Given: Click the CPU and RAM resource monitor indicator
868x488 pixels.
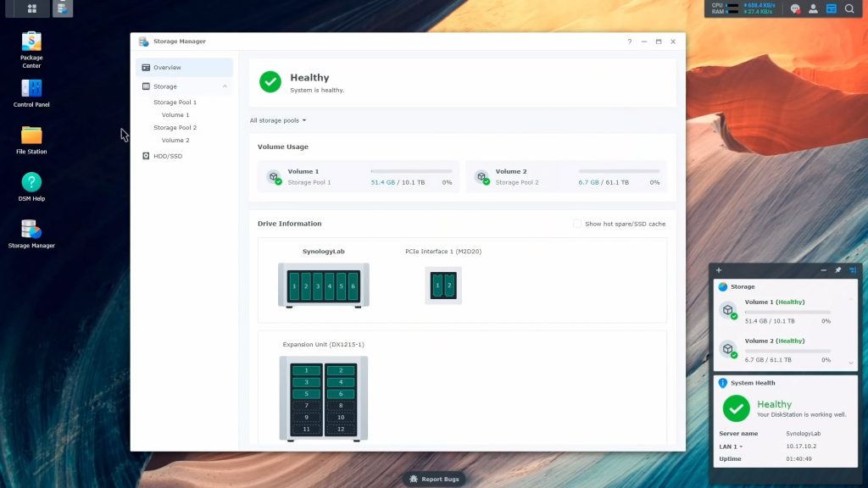Looking at the screenshot, I should click(x=743, y=8).
